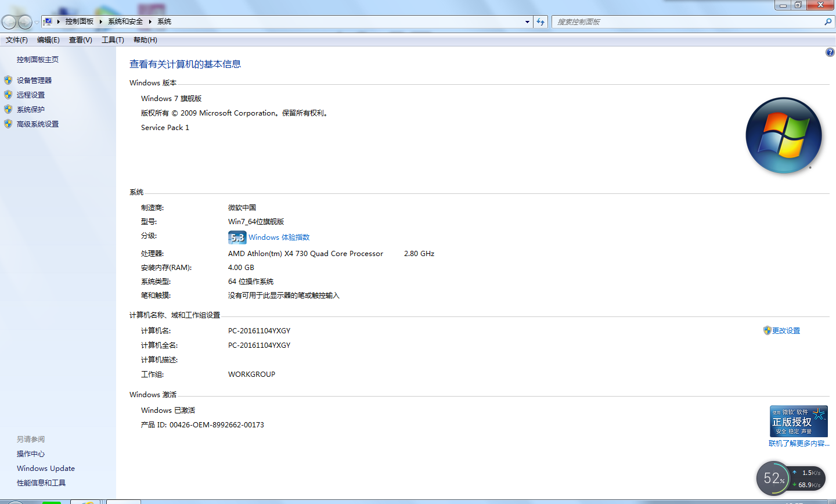
Task: Open the address bar history dropdown
Action: [x=527, y=22]
